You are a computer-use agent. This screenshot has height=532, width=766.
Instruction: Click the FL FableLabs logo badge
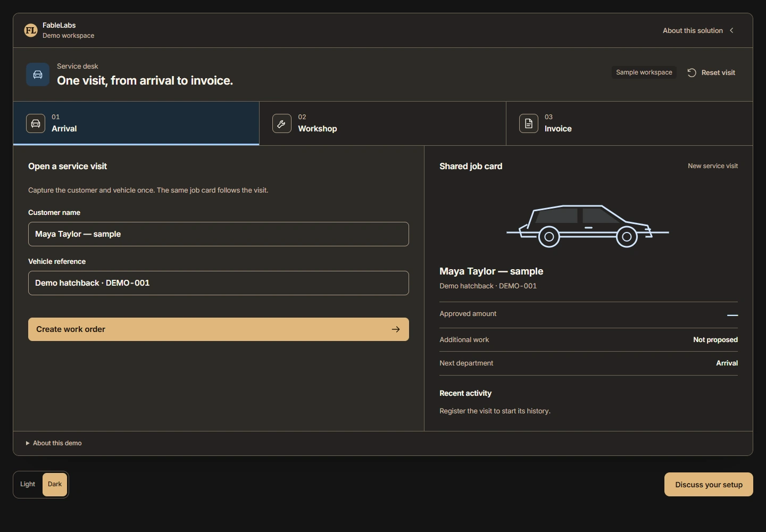31,30
